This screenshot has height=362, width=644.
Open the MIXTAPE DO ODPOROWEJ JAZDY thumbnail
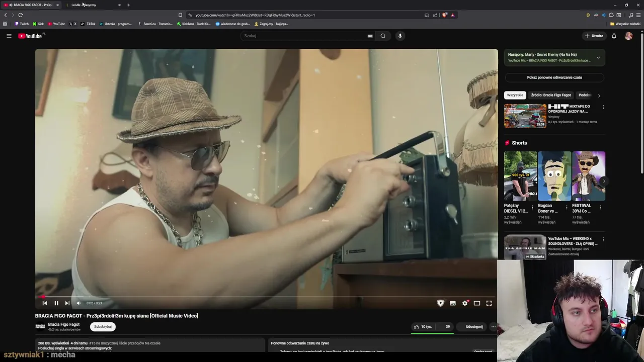pos(525,116)
